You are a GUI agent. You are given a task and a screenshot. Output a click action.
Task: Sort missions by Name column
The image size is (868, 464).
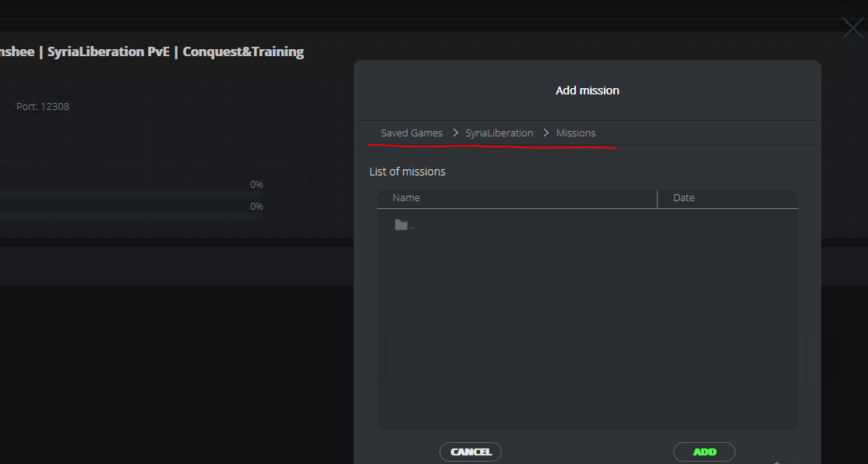click(x=406, y=198)
